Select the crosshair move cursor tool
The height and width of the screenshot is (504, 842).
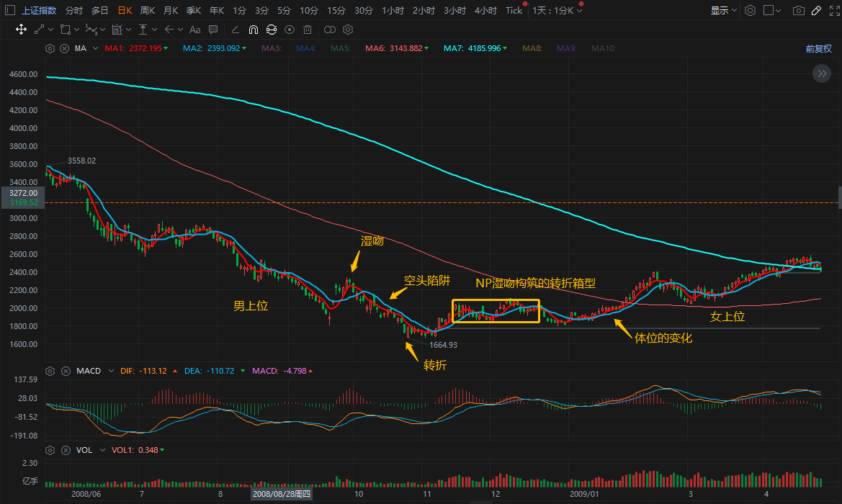21,30
